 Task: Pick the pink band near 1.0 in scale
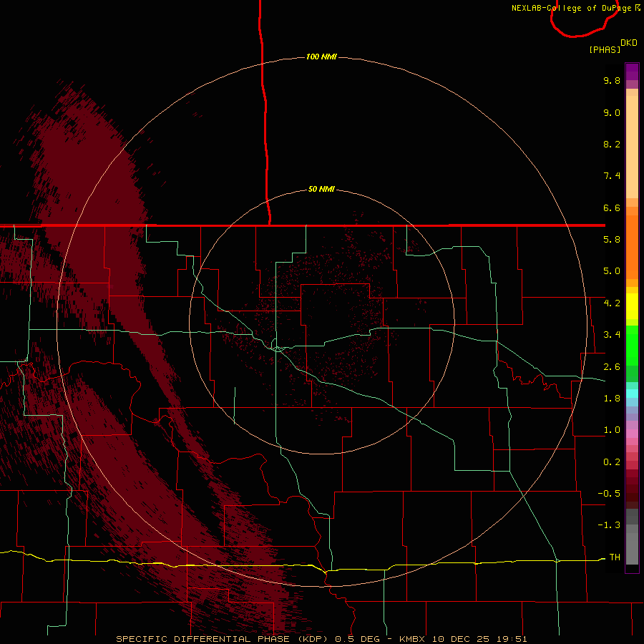point(632,434)
